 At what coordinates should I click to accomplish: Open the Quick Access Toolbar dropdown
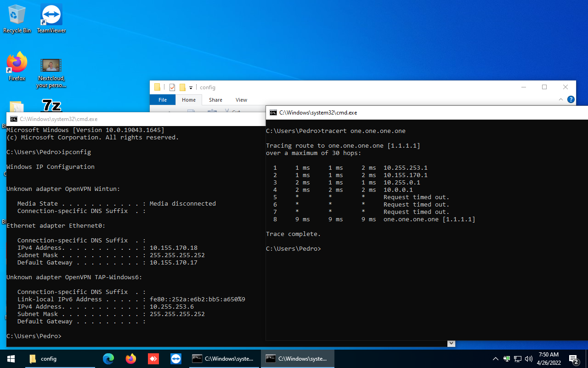point(191,87)
